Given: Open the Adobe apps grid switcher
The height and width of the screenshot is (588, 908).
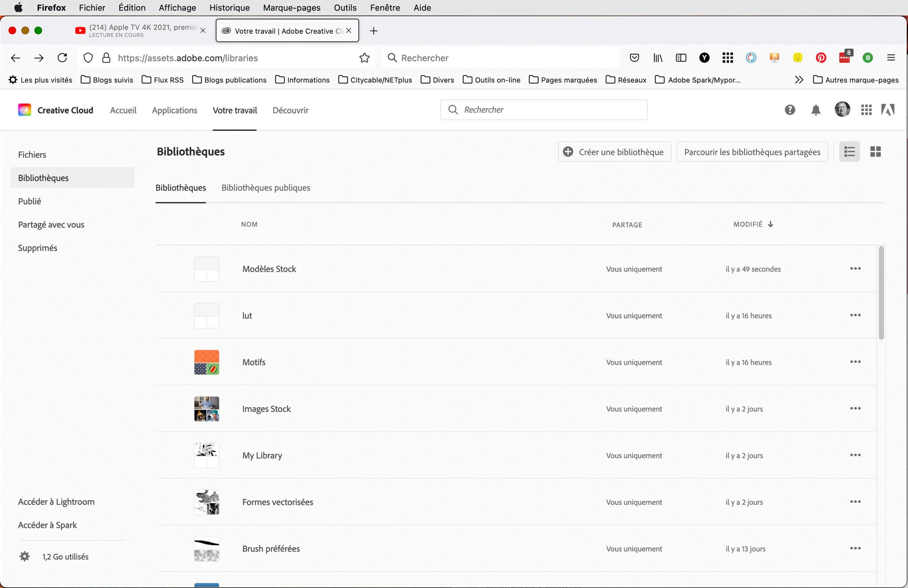Looking at the screenshot, I should point(866,110).
